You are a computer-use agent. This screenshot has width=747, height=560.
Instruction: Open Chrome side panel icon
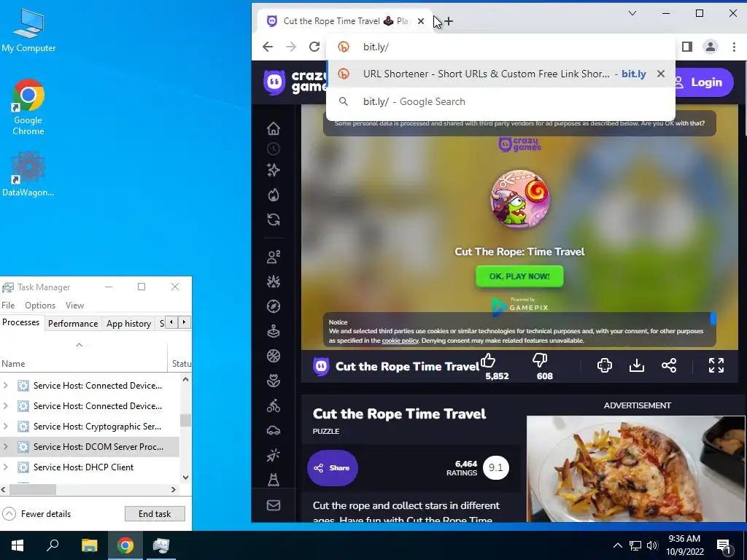pos(687,47)
